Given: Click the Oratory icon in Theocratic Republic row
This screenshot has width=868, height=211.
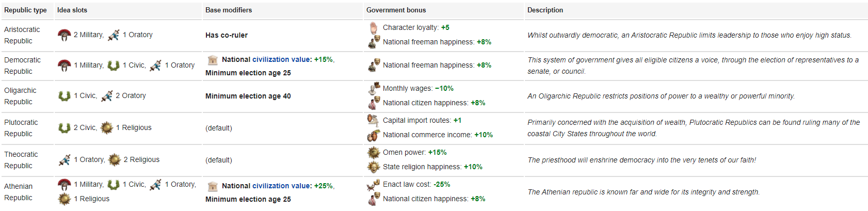Looking at the screenshot, I should 64,160.
